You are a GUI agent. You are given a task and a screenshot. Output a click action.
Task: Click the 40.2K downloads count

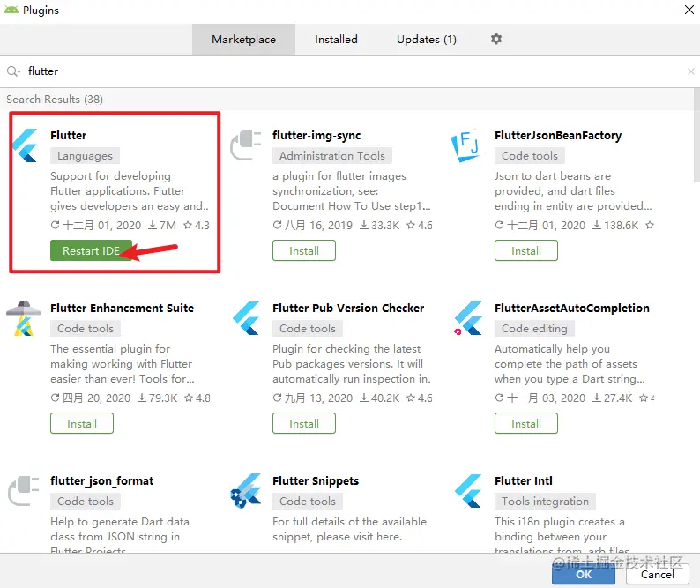point(380,398)
